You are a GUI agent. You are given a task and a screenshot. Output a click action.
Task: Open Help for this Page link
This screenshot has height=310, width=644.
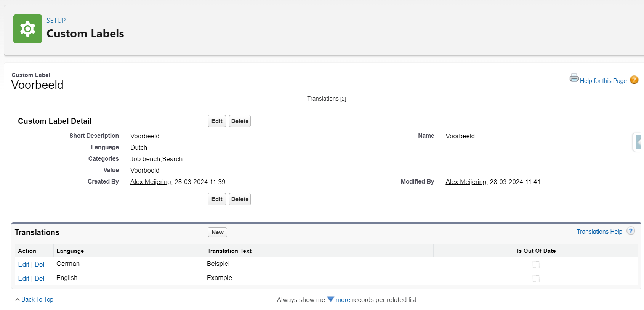coord(603,81)
